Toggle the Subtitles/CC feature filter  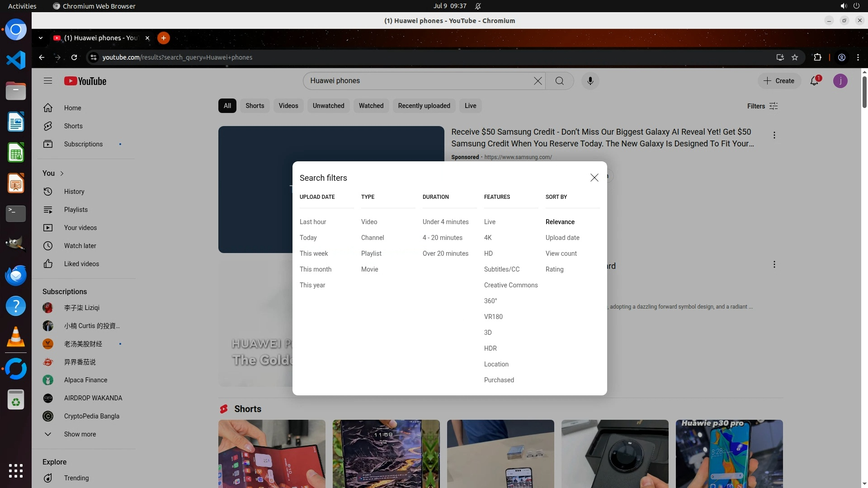point(501,269)
